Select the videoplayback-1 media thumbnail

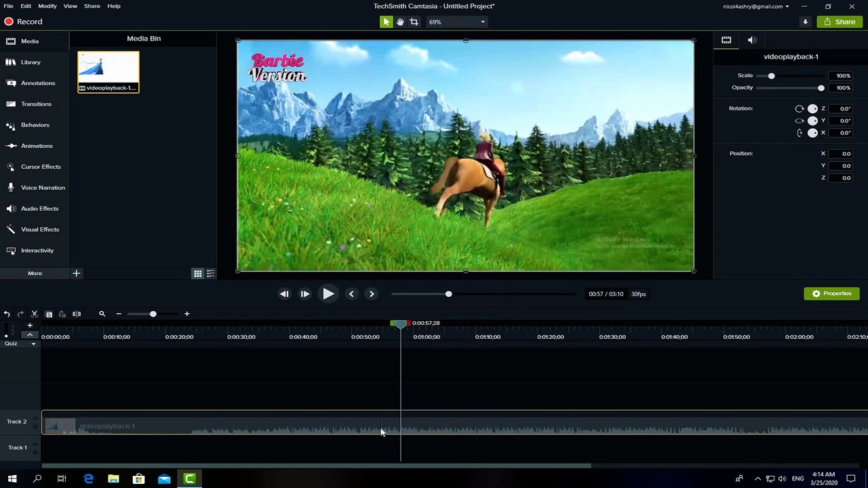108,72
